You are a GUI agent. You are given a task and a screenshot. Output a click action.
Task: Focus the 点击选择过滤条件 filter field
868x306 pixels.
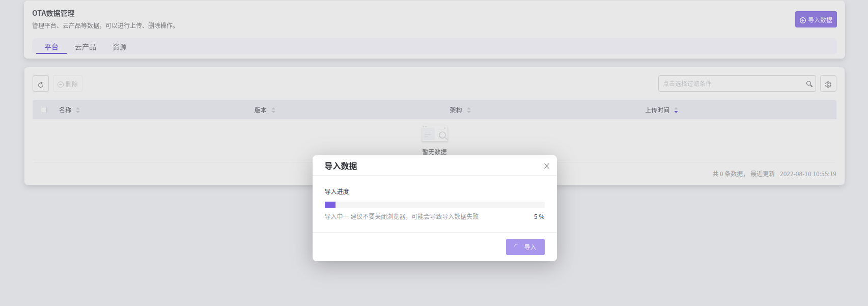(731, 84)
